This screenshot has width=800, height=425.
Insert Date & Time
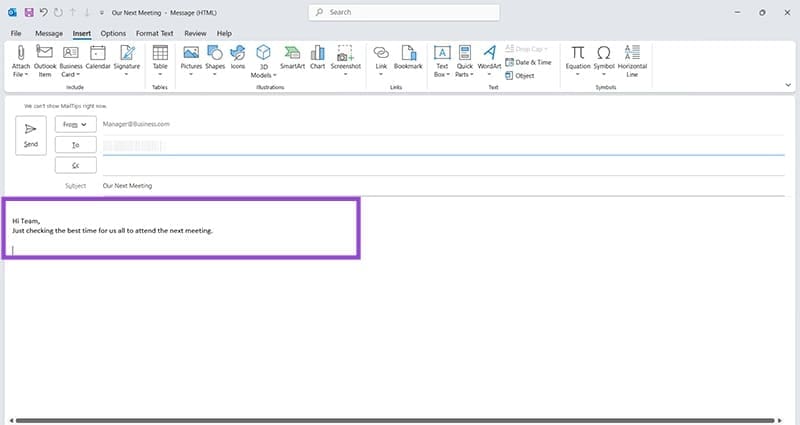click(x=529, y=62)
